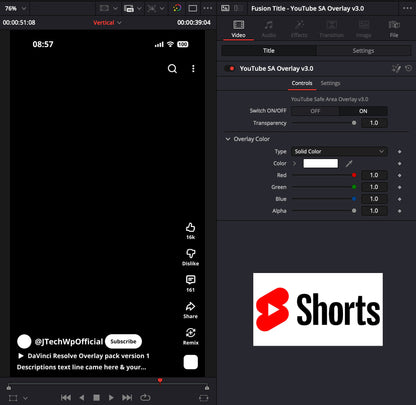The height and width of the screenshot is (405, 416).
Task: Add keyframe for Color parameter
Action: click(399, 164)
